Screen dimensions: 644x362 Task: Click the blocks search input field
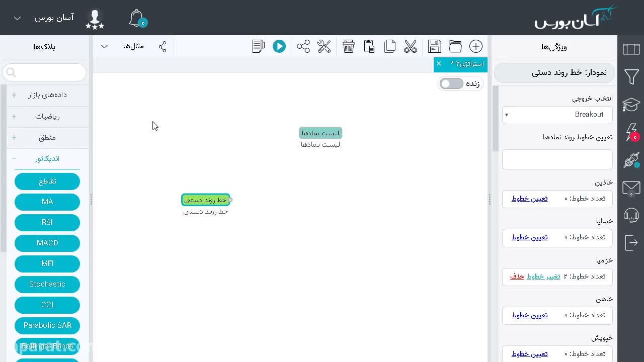pyautogui.click(x=44, y=72)
